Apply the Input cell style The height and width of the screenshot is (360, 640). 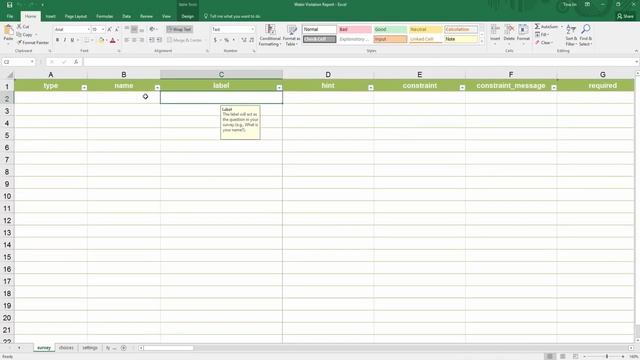click(390, 39)
